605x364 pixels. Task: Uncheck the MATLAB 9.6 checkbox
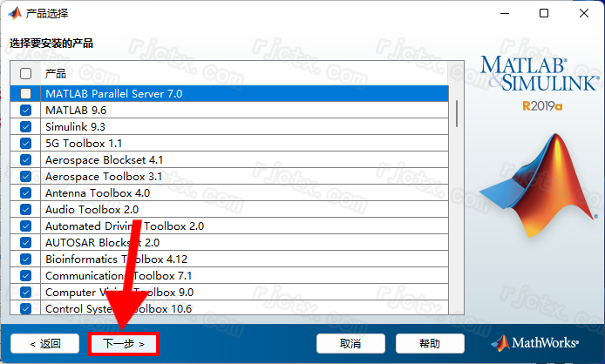click(x=26, y=111)
